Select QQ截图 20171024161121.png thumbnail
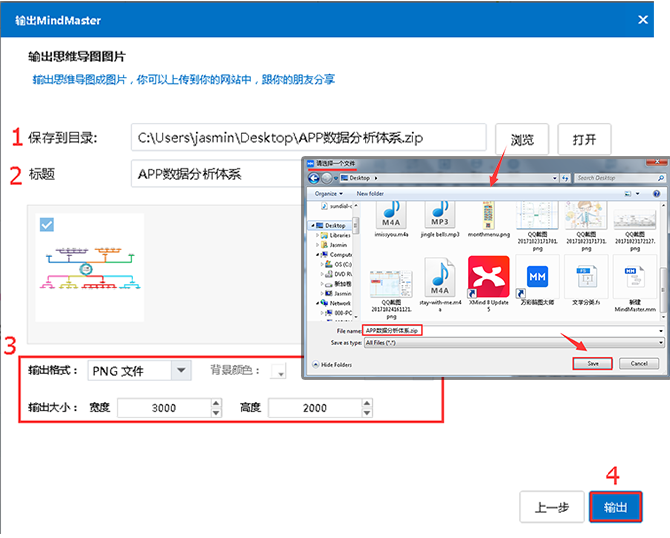 (391, 283)
